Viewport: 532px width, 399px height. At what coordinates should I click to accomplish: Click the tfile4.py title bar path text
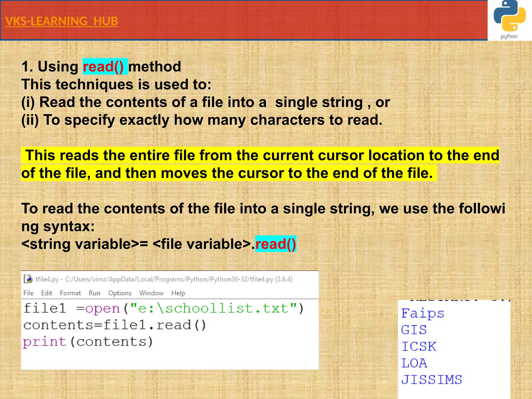click(x=164, y=279)
